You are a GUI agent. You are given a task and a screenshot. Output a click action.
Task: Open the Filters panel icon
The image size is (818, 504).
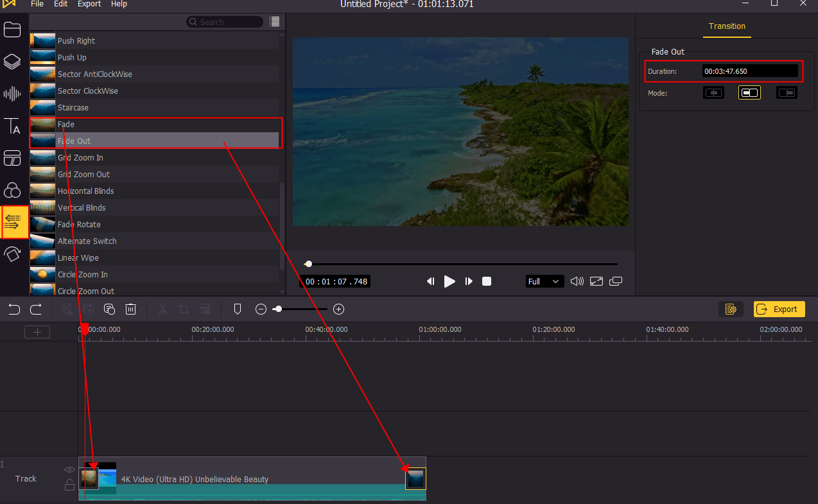pyautogui.click(x=13, y=190)
